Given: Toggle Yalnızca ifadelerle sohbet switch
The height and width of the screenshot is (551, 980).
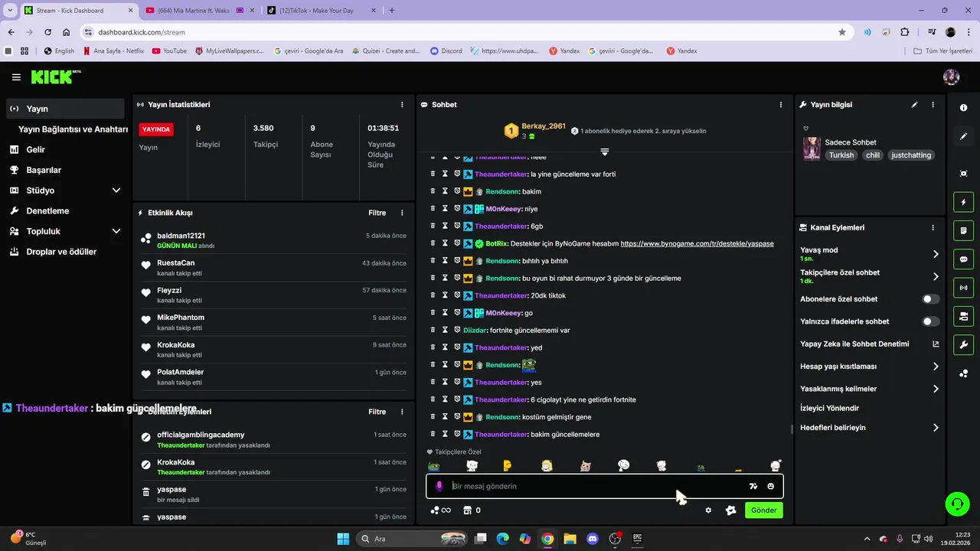Looking at the screenshot, I should pos(931,322).
